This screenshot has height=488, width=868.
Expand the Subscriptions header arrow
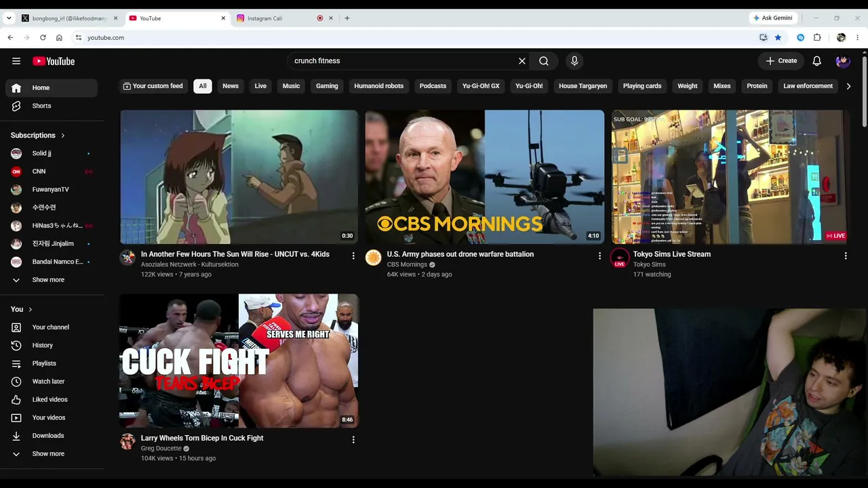coord(63,136)
